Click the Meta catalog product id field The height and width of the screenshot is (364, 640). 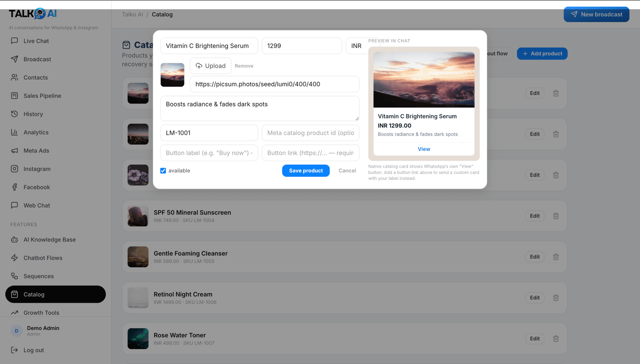click(x=310, y=133)
